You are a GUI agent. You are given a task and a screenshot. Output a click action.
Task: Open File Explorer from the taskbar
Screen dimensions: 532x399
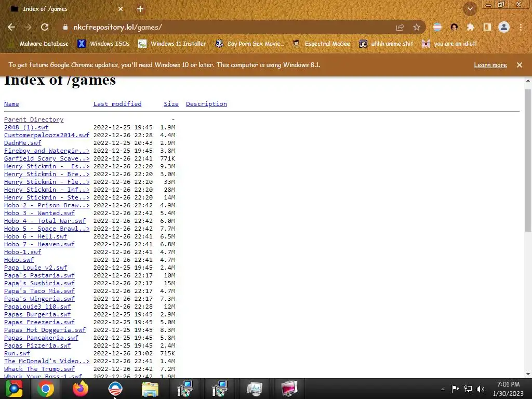coord(150,389)
